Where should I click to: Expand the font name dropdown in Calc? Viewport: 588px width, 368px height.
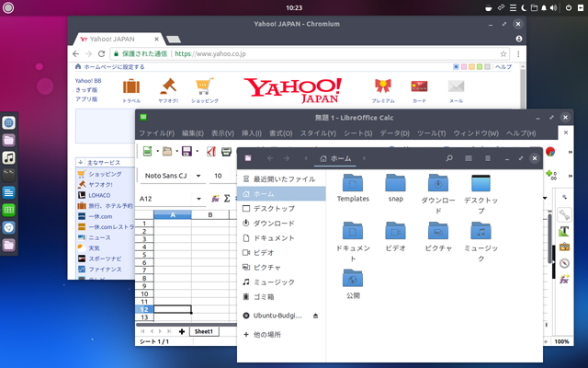[x=198, y=176]
